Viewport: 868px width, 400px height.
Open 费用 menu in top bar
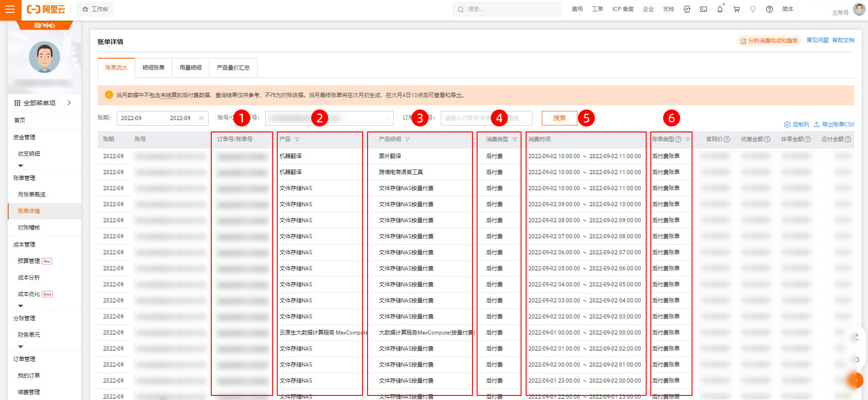click(577, 9)
